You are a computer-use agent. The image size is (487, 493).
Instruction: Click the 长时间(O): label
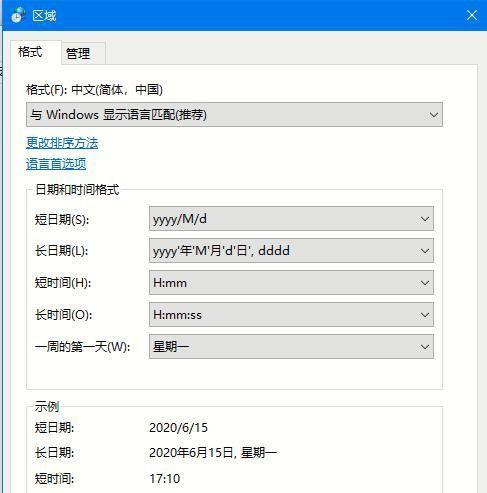click(x=63, y=315)
